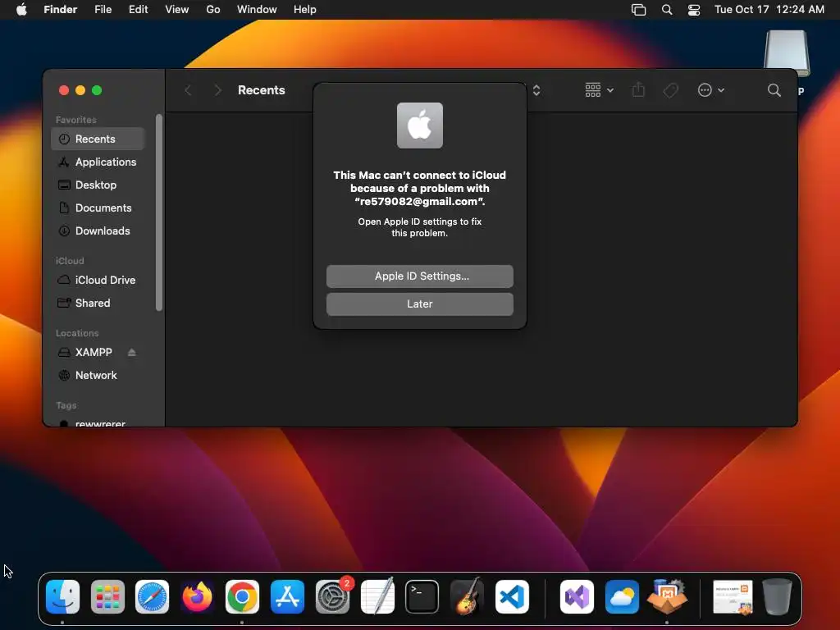The width and height of the screenshot is (840, 630).
Task: Open the Help menu
Action: coord(305,9)
